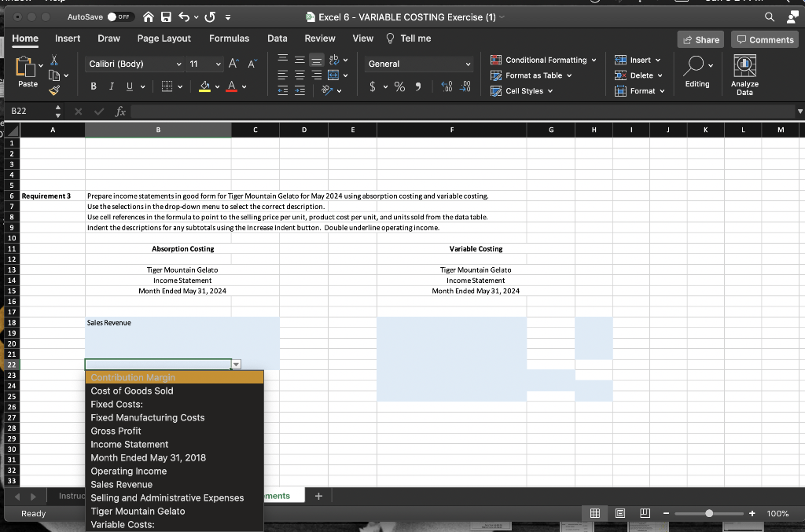805x532 pixels.
Task: Click the Increase Indent icon
Action: pos(300,91)
